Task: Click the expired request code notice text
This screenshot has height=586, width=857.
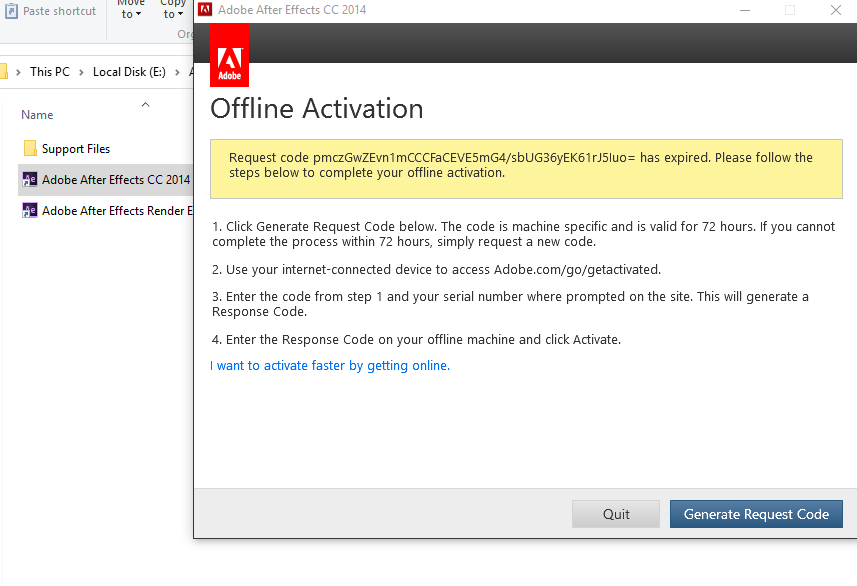Action: pyautogui.click(x=520, y=165)
